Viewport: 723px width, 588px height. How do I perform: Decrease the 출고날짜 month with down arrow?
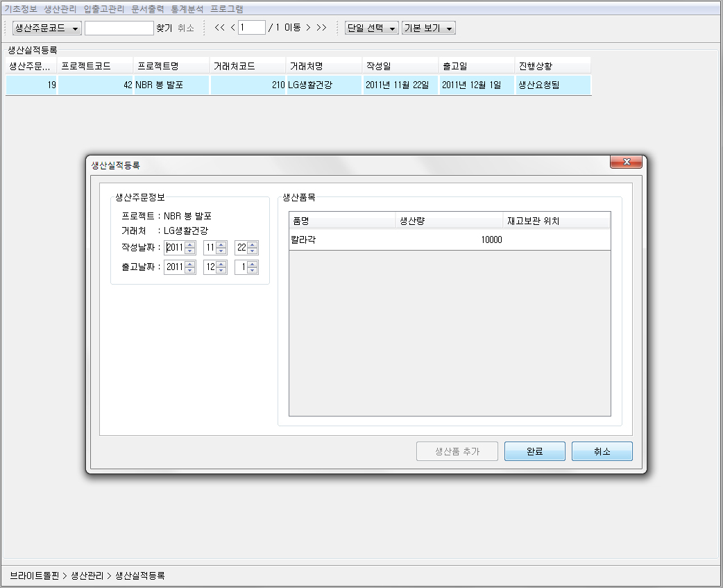click(x=221, y=271)
